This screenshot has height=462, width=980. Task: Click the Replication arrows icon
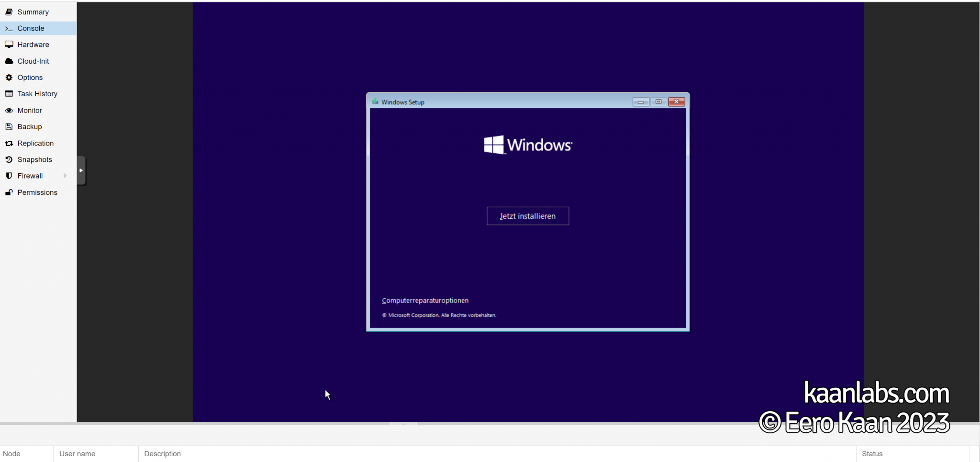9,144
